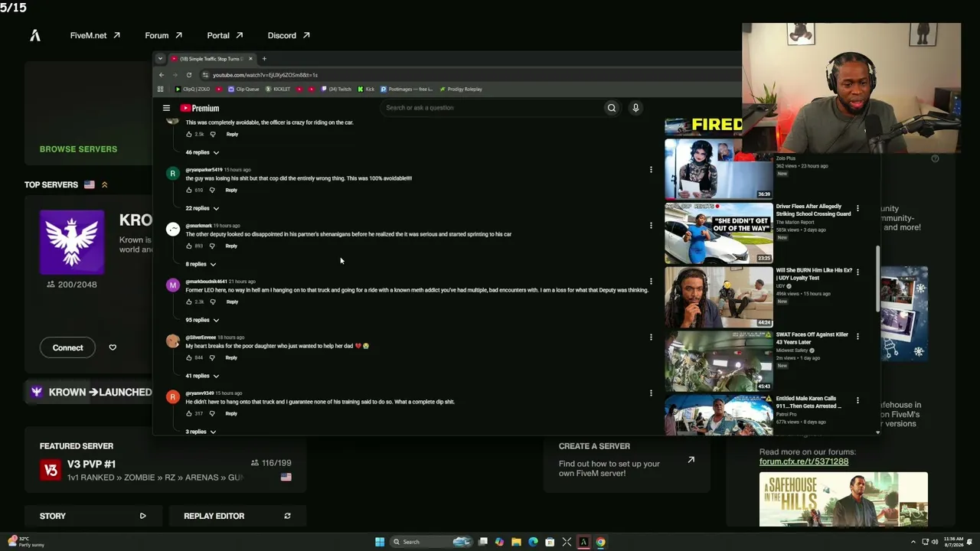Open options menu for @SilverEeveee comment
Image resolution: width=980 pixels, height=551 pixels.
(x=651, y=337)
